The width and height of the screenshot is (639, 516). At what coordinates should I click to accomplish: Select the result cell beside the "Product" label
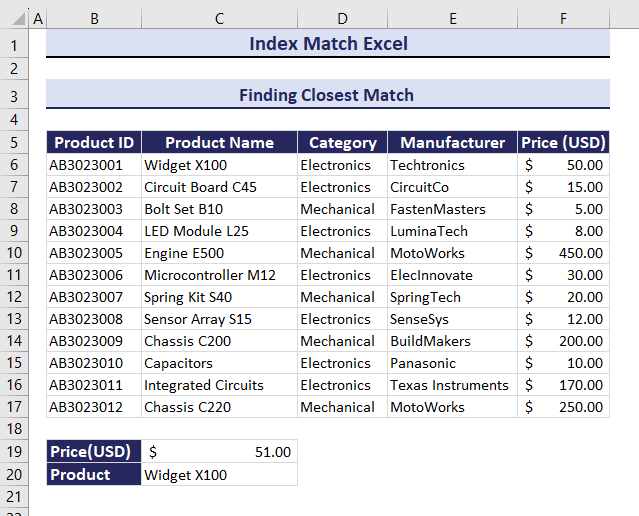(219, 475)
